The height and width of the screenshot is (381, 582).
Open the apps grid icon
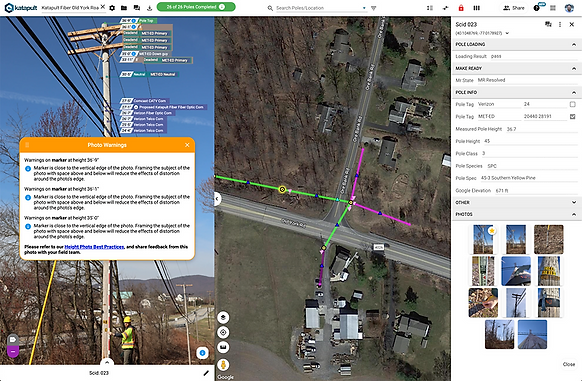(x=553, y=8)
